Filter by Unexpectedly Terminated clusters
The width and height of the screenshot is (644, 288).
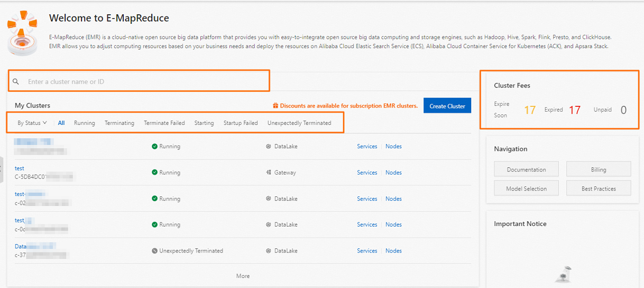pyautogui.click(x=299, y=123)
